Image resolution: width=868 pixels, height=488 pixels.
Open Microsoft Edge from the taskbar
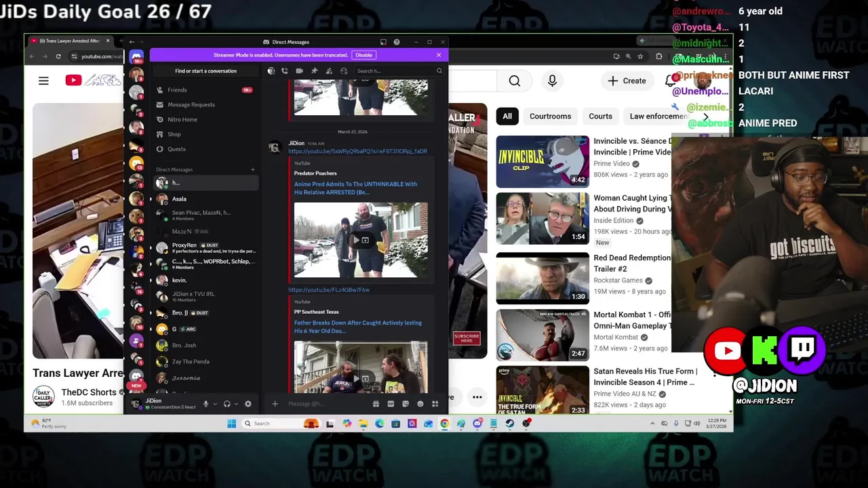[x=379, y=424]
